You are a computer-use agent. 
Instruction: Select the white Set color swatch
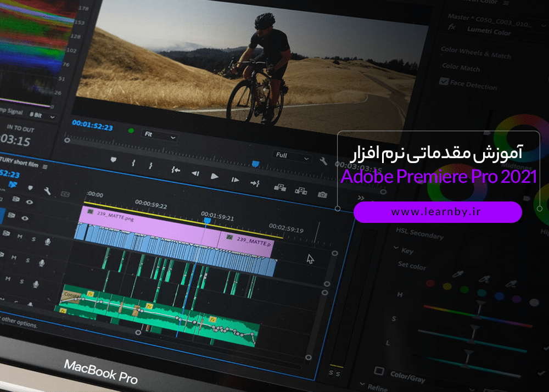point(534,302)
